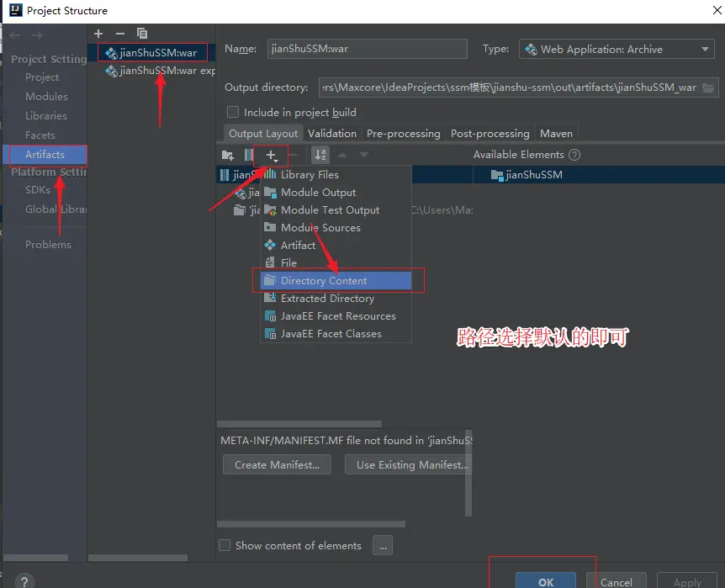Switch to Pre-processing tab

click(x=403, y=134)
